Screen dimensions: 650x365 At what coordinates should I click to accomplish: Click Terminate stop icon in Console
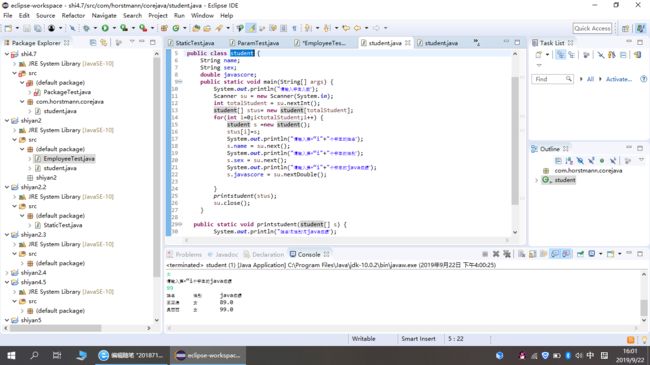[x=485, y=254]
